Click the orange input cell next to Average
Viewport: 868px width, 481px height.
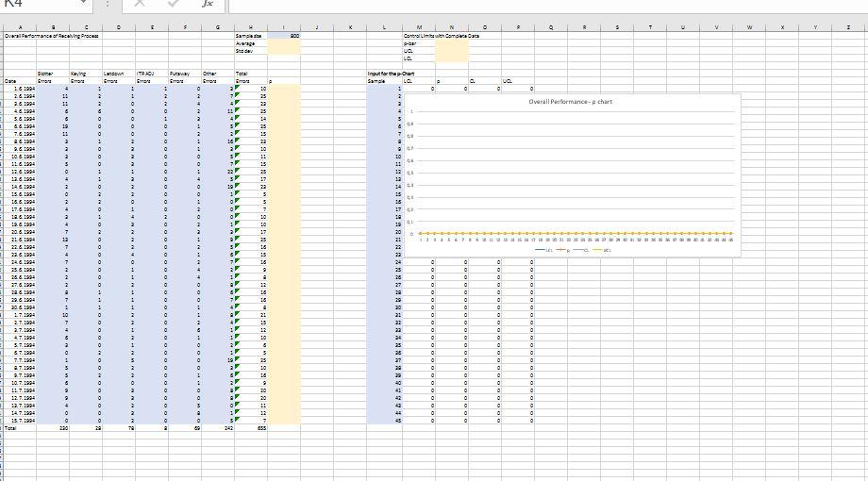284,43
